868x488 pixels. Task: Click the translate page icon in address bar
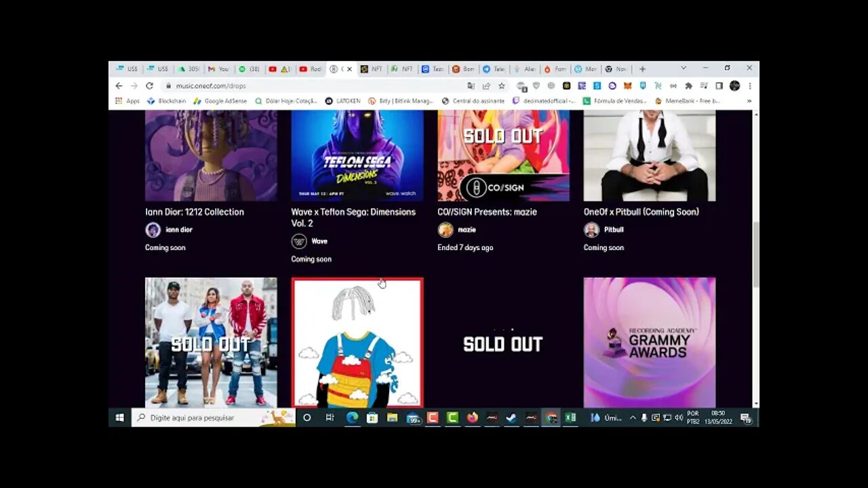[471, 86]
